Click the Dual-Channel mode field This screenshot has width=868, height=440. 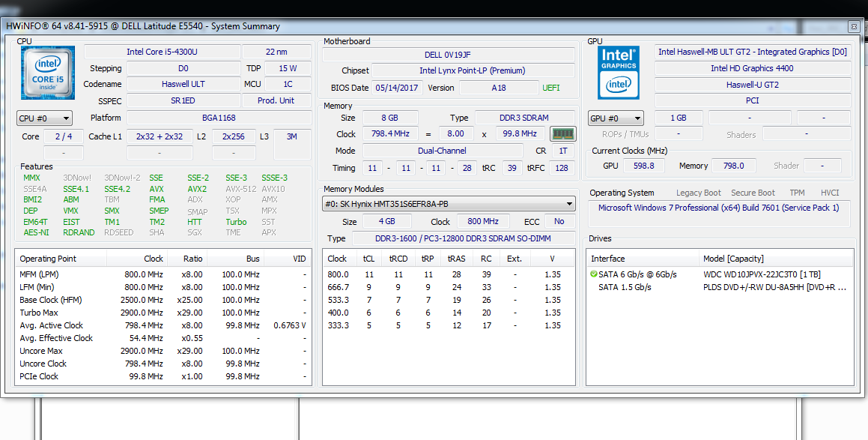point(443,151)
